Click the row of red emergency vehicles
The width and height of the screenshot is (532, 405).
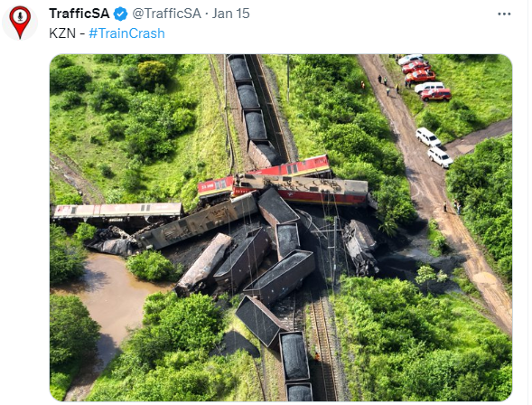(426, 79)
